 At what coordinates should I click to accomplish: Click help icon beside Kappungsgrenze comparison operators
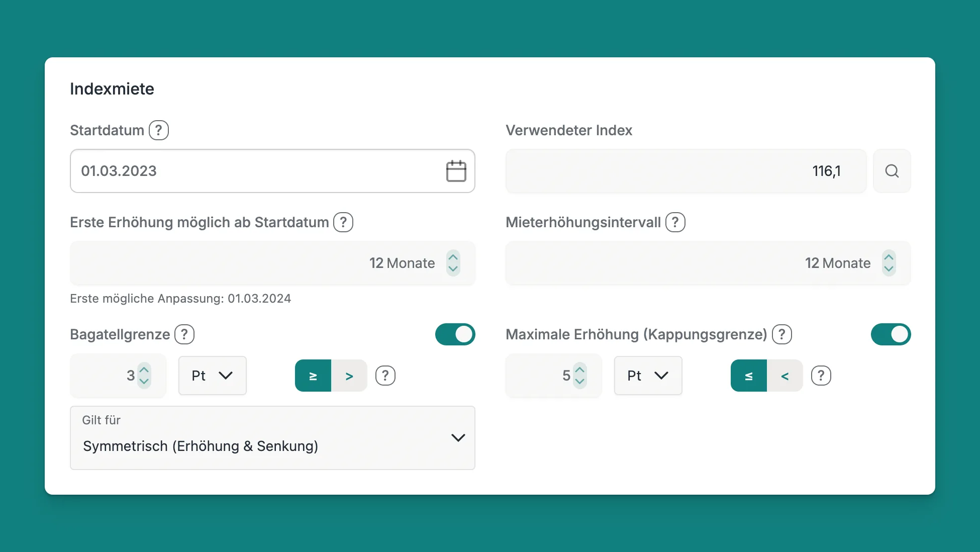click(x=821, y=376)
